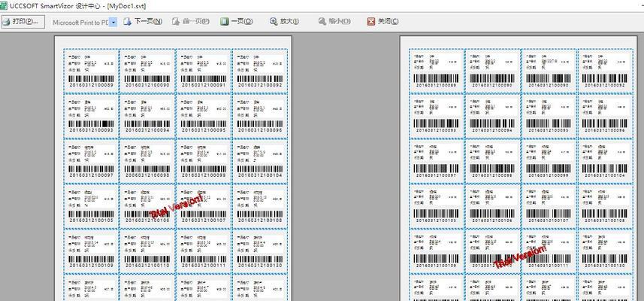Go to the next page (下一页)

(143, 22)
